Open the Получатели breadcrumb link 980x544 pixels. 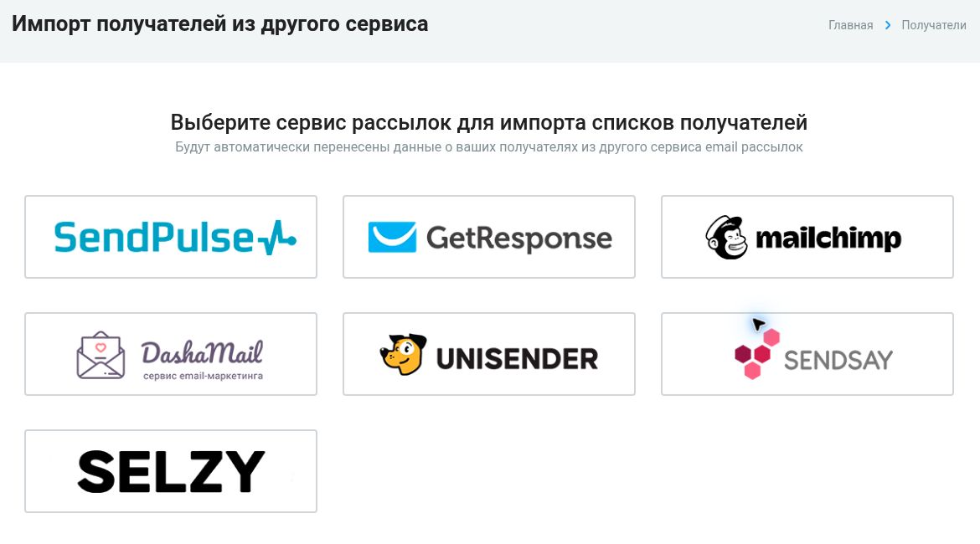click(934, 25)
